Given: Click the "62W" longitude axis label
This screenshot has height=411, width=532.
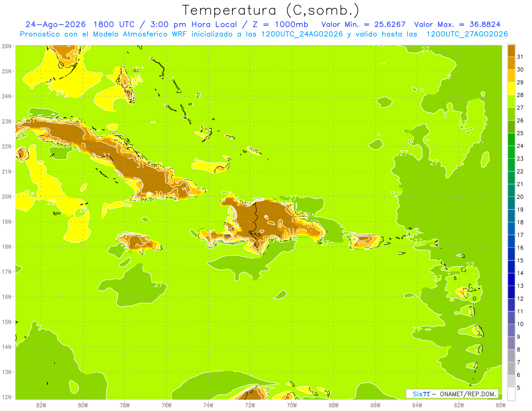Looking at the screenshot, I should pyautogui.click(x=459, y=405).
